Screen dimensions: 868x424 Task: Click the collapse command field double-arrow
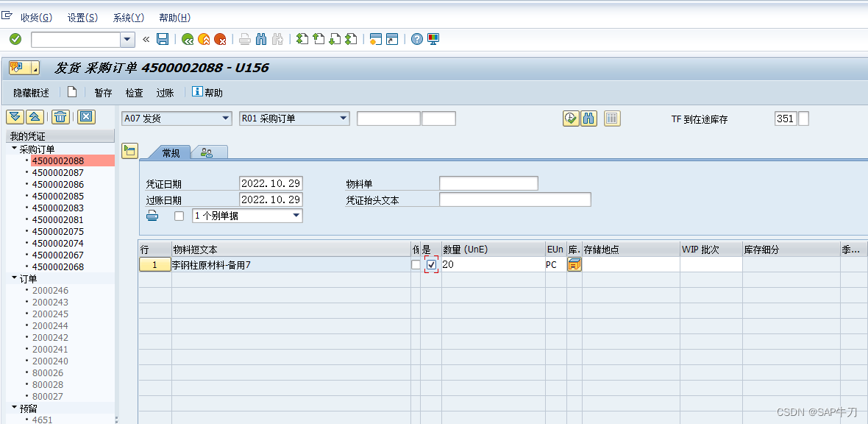point(146,39)
